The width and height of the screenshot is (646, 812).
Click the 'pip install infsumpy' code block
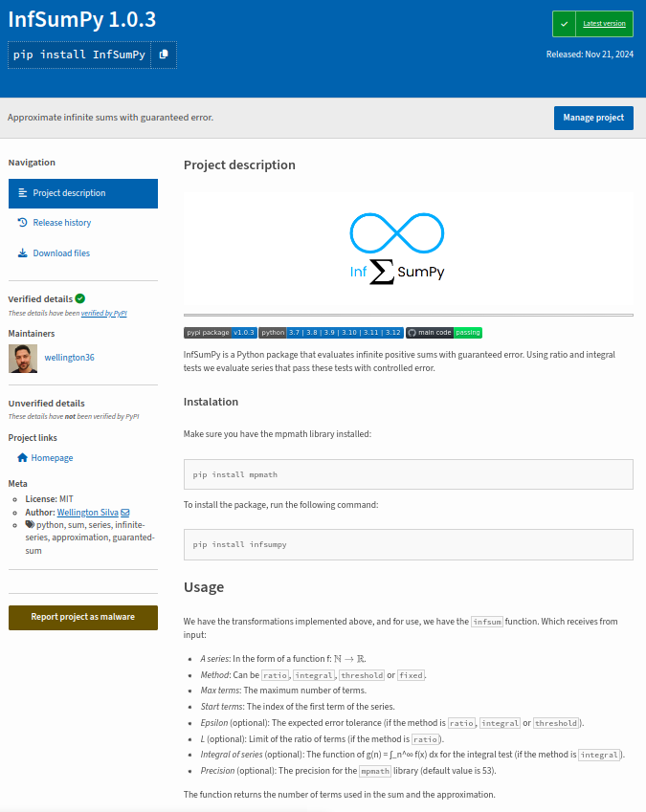coord(409,544)
